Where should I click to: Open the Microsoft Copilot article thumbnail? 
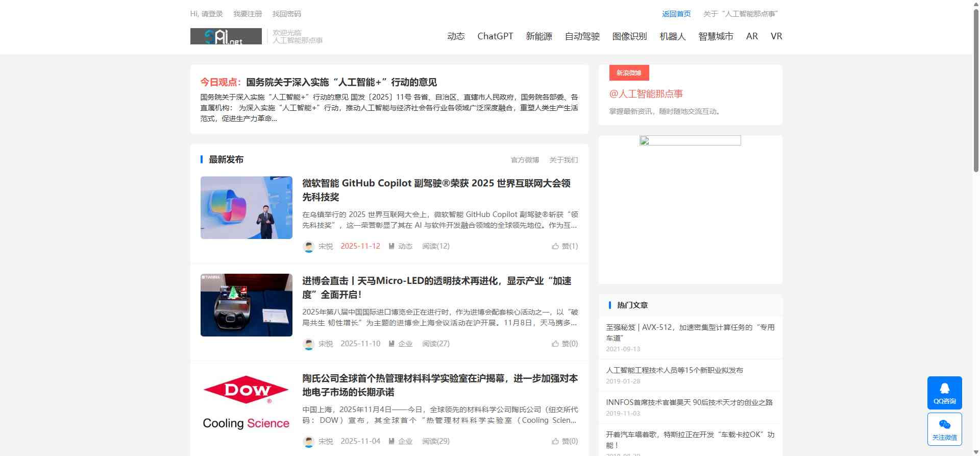[247, 208]
